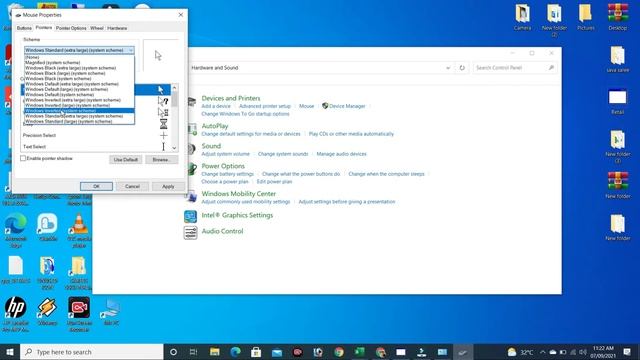Open the Intel Graphics Settings icon
The width and height of the screenshot is (640, 360).
[x=190, y=216]
